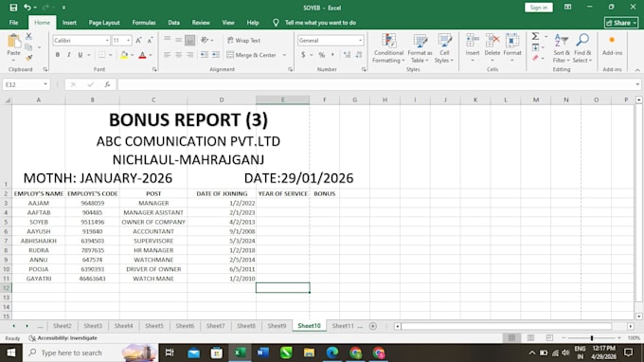Open Format as Table gallery
This screenshot has width=644, height=362.
[x=420, y=48]
